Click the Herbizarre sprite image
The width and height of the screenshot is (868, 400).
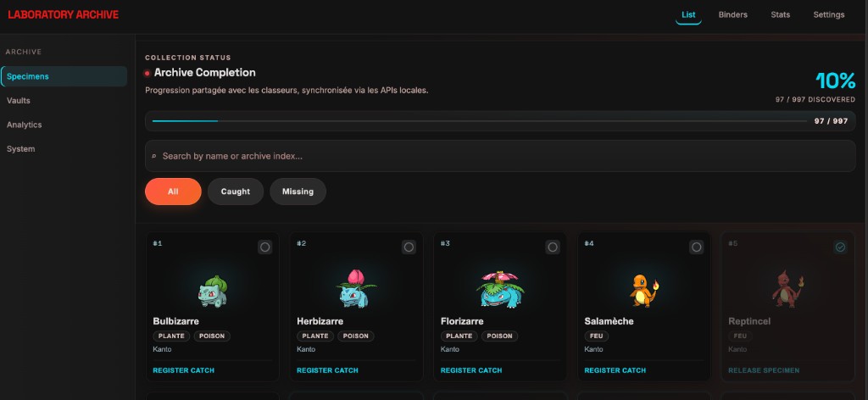[356, 289]
